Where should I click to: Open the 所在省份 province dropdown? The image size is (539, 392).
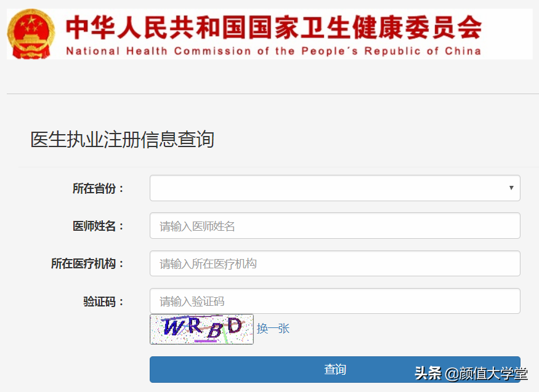click(x=335, y=188)
